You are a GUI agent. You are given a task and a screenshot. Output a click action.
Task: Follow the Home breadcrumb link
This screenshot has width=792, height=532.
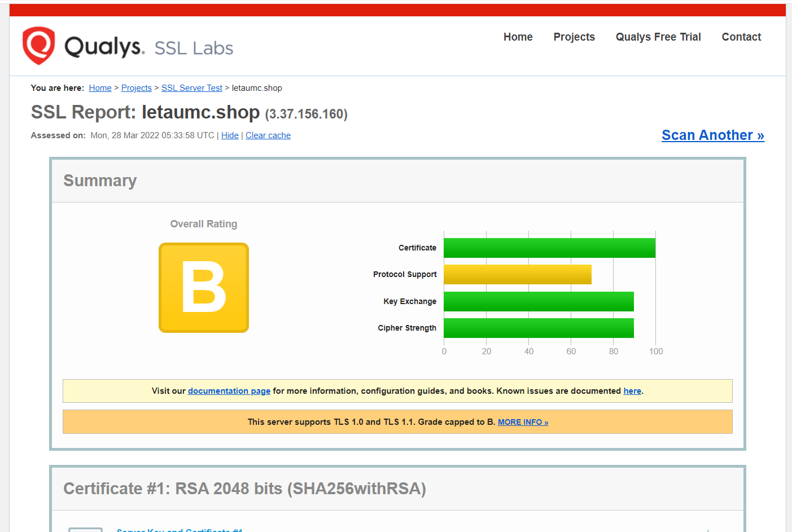coord(100,88)
